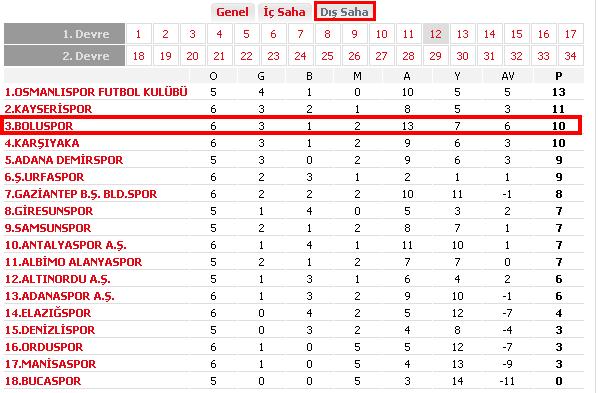The image size is (599, 393).
Task: Choose week 12 in first half row
Action: point(435,34)
